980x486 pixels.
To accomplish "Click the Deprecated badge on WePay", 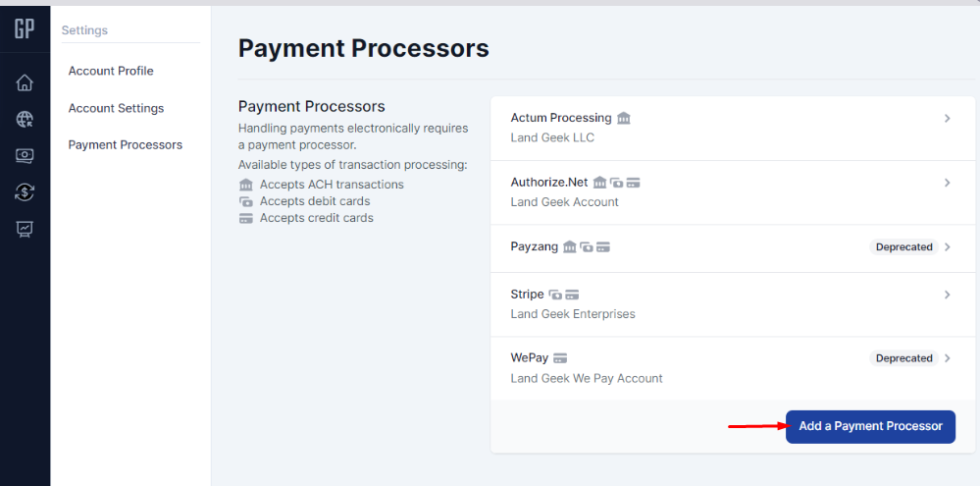I will [x=903, y=358].
